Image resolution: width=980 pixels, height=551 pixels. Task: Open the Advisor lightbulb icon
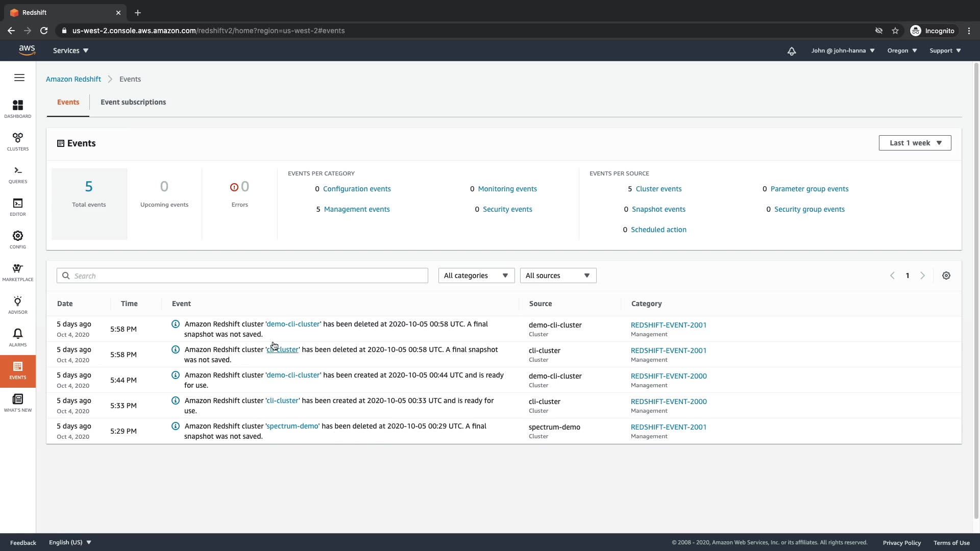click(x=18, y=305)
